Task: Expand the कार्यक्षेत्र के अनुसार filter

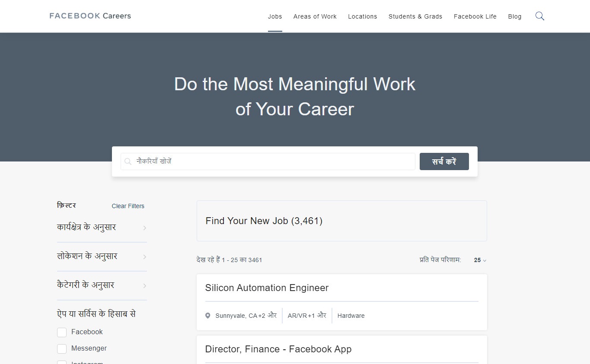Action: pyautogui.click(x=102, y=228)
